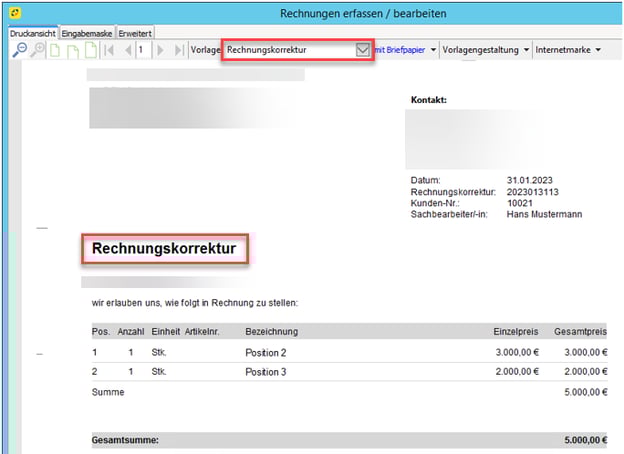624x454 pixels.
Task: Go to the previous page arrow
Action: 127,50
